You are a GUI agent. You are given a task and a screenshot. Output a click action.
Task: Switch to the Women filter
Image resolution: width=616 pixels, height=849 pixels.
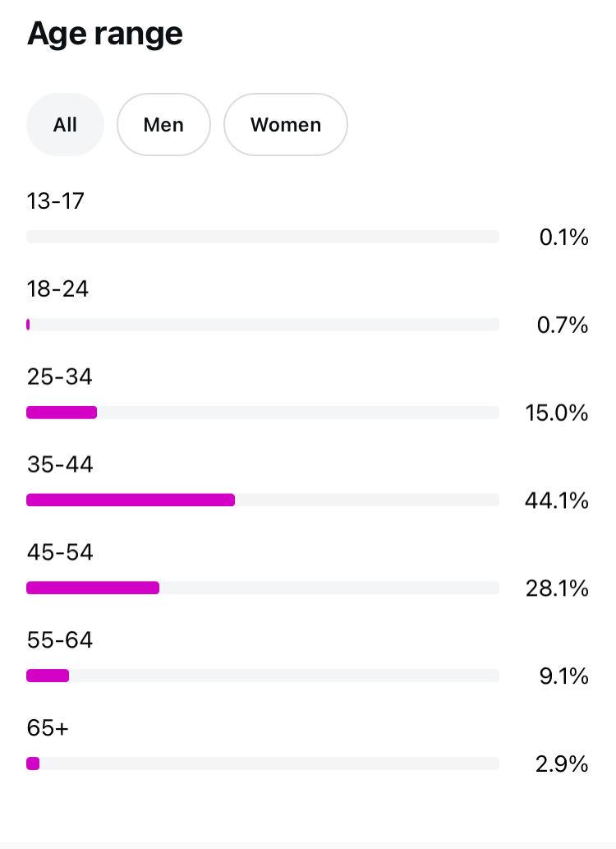click(285, 125)
